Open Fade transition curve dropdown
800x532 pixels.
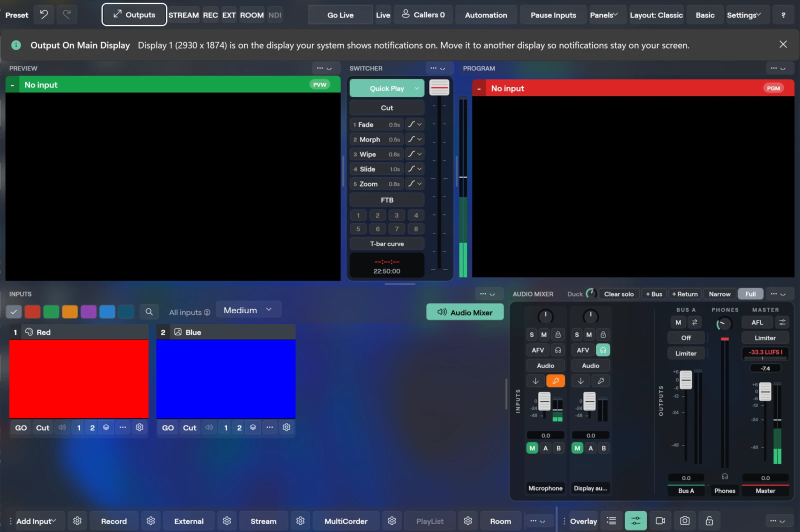tap(414, 124)
